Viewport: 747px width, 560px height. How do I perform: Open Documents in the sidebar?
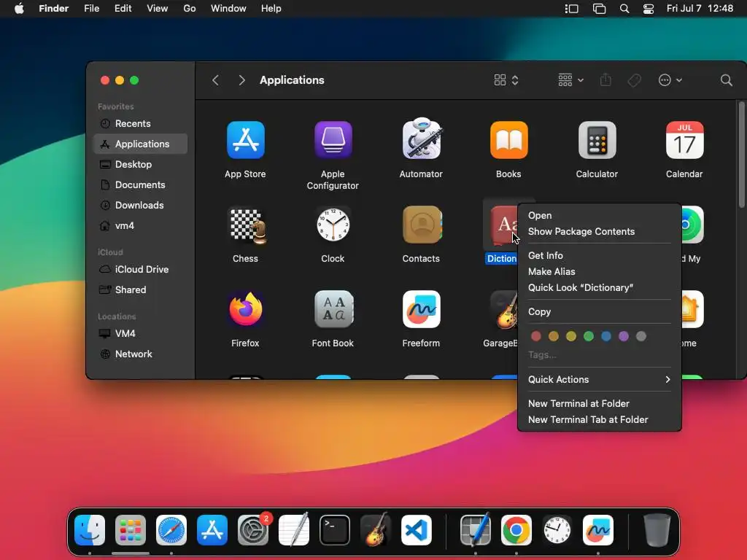[141, 184]
